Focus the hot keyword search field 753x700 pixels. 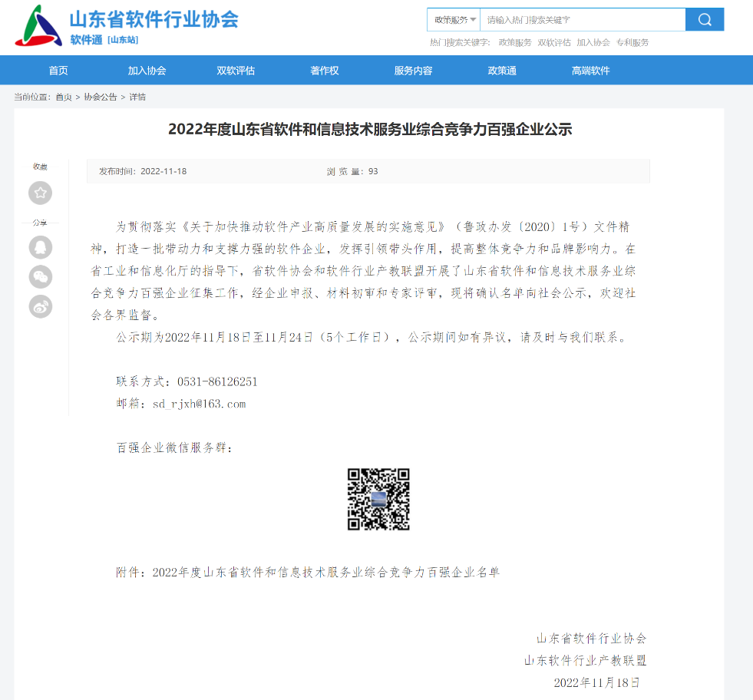582,20
